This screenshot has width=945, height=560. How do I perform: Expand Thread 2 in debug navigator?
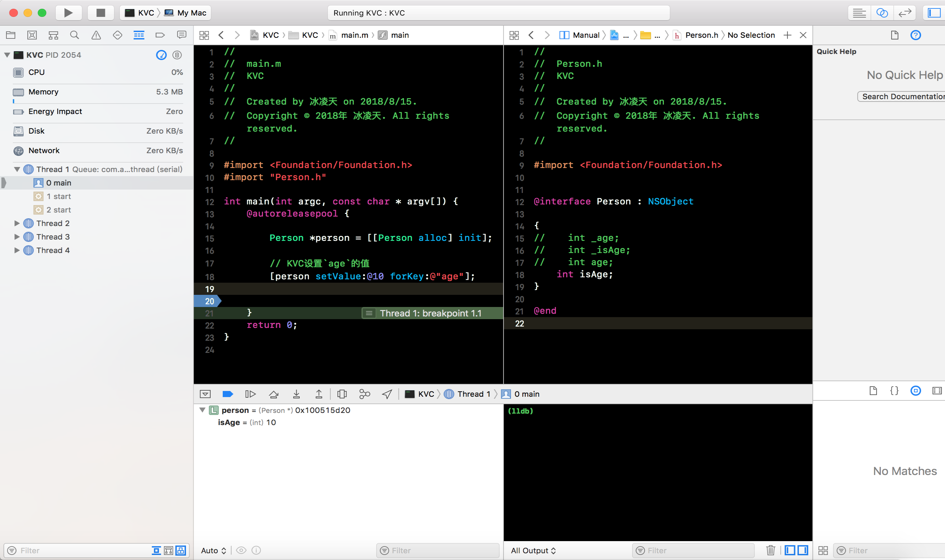[17, 223]
